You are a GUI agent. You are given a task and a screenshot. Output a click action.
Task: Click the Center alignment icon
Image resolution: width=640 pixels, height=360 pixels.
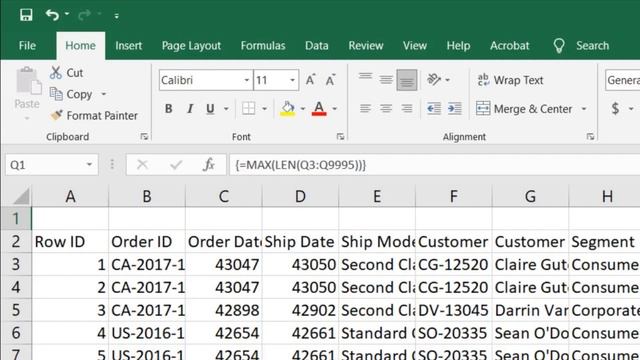click(x=386, y=109)
